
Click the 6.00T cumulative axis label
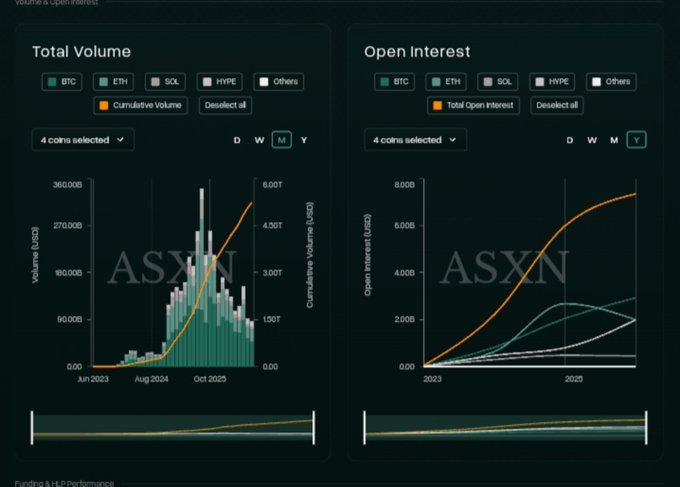(x=272, y=185)
